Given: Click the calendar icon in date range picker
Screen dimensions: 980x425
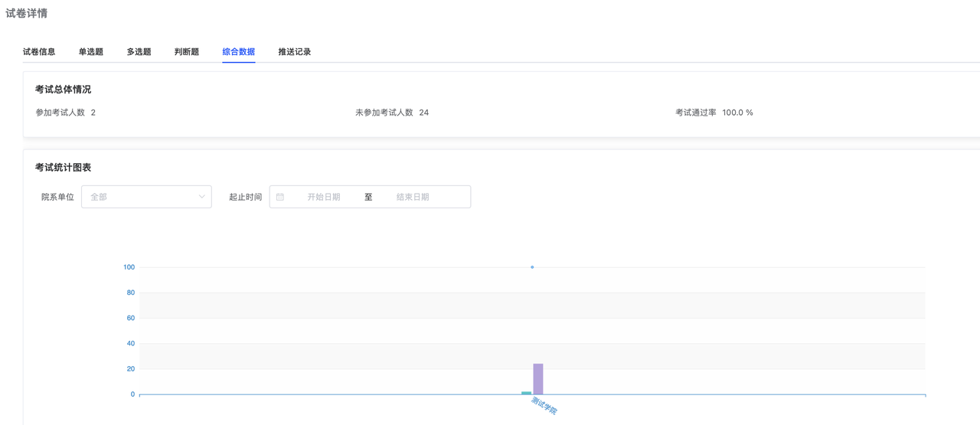Looking at the screenshot, I should pyautogui.click(x=280, y=197).
